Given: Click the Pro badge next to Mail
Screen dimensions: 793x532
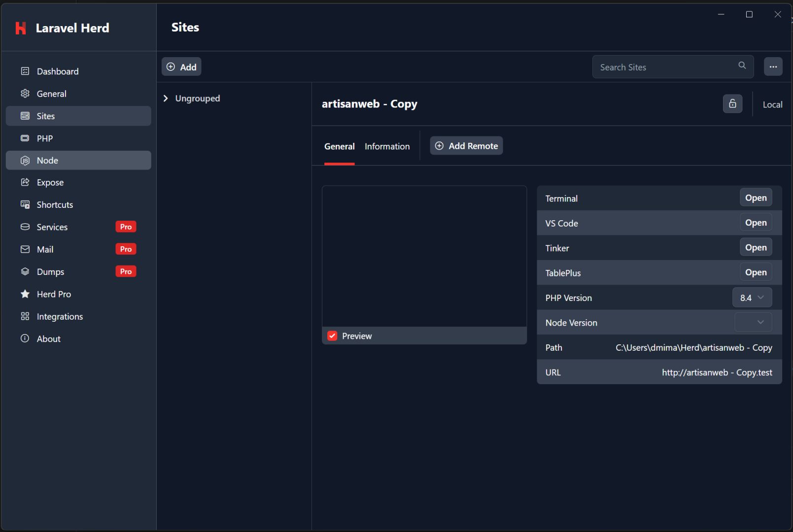Looking at the screenshot, I should 126,249.
